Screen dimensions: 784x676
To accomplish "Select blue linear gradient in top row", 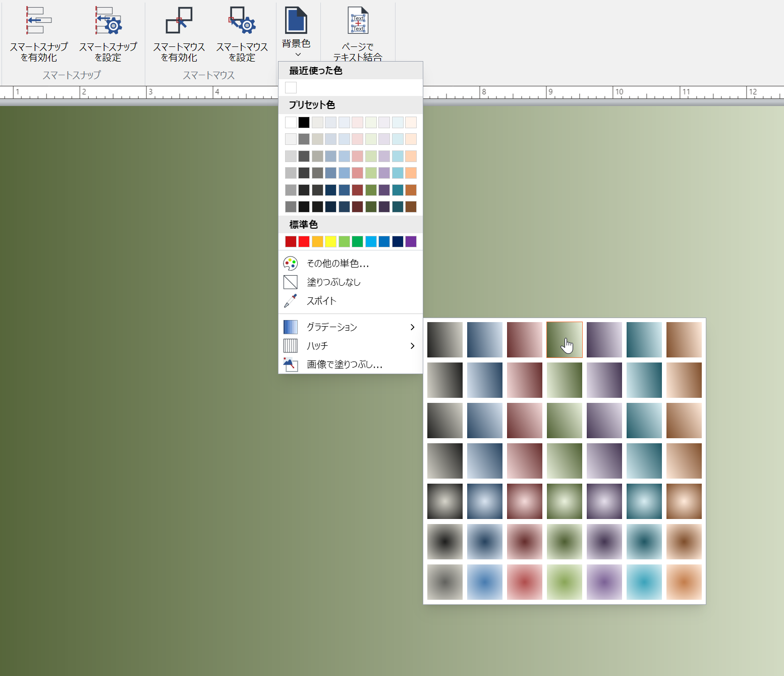I will [x=485, y=340].
